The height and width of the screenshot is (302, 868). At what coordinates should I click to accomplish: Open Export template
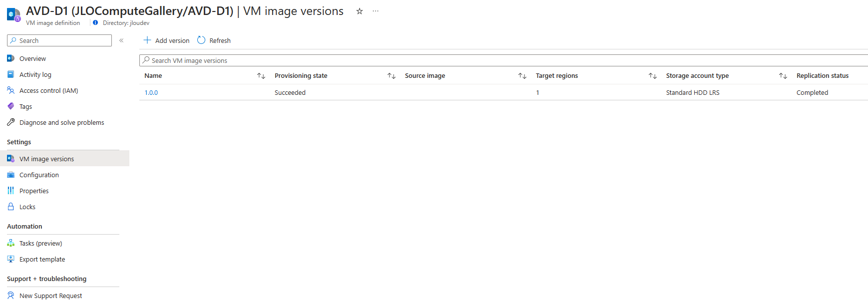[42, 259]
